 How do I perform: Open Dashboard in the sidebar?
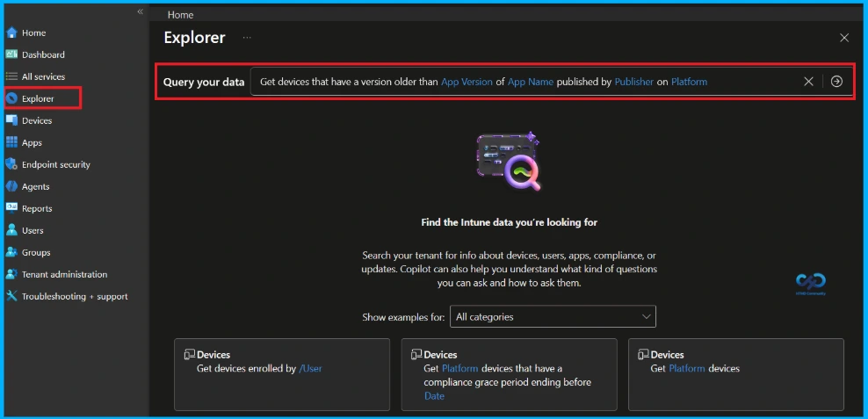pyautogui.click(x=43, y=54)
